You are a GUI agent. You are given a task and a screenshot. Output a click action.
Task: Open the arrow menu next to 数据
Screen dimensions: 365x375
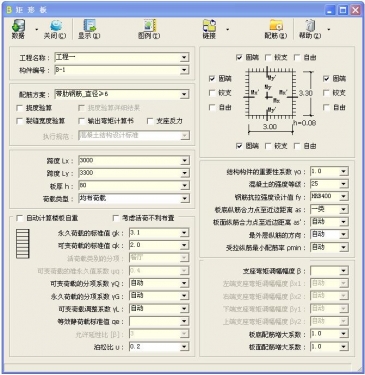[x=37, y=29]
